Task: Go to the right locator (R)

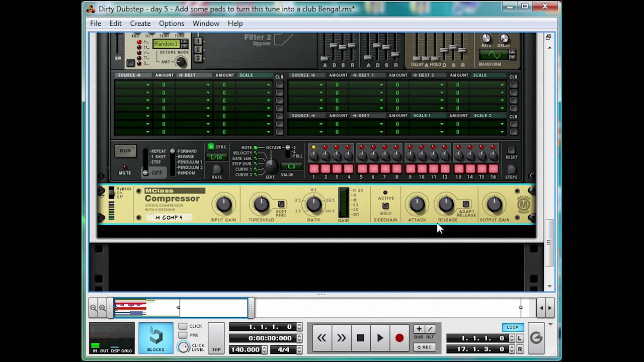Action: [520, 349]
